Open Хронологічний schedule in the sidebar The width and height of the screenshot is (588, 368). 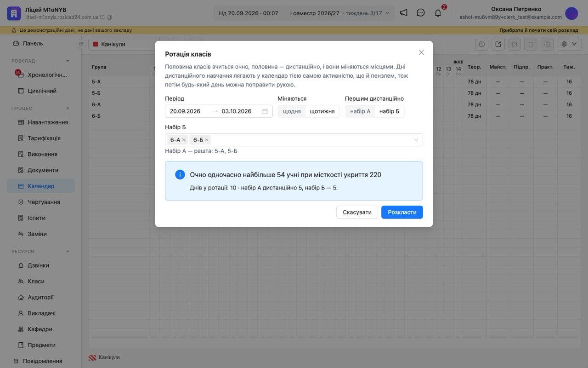40,75
